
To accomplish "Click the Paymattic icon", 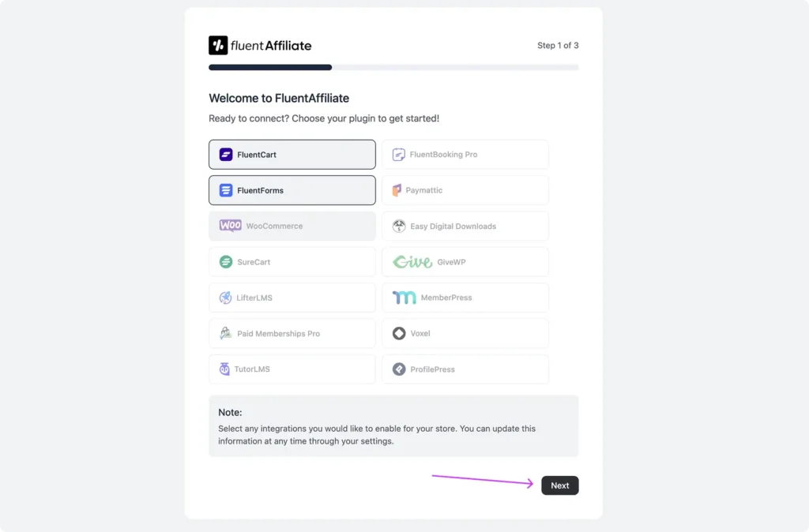I will coord(398,189).
